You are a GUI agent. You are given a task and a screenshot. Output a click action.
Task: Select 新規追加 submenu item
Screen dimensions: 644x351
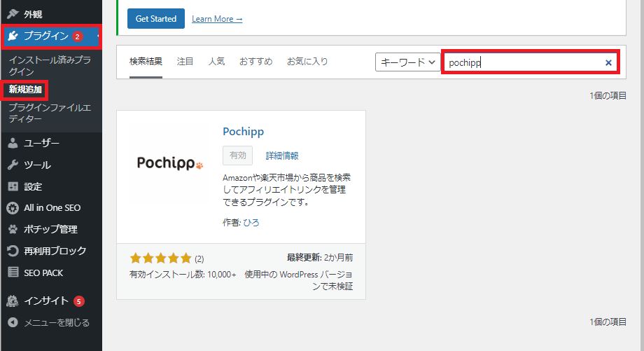pos(25,89)
